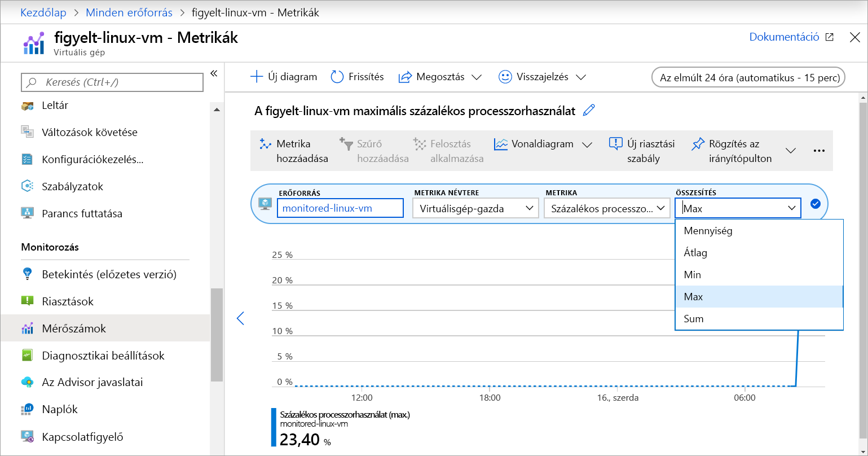Open the ellipsis more options menu

pos(819,151)
